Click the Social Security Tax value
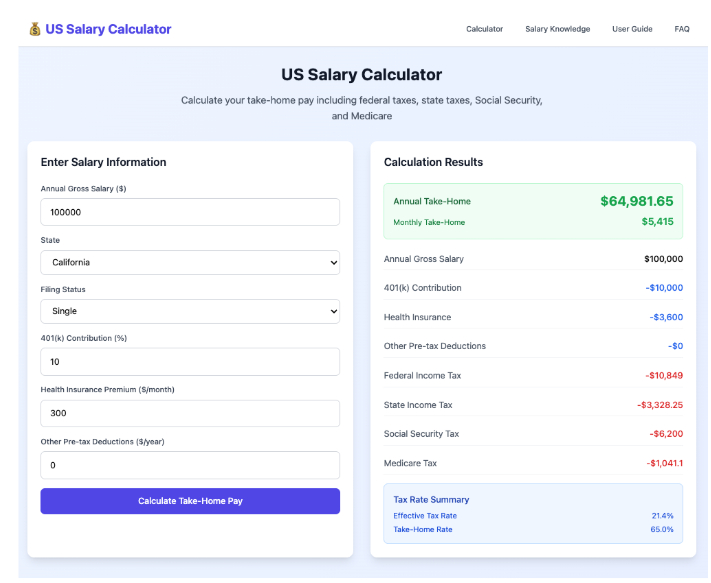The height and width of the screenshot is (583, 711). [x=663, y=434]
